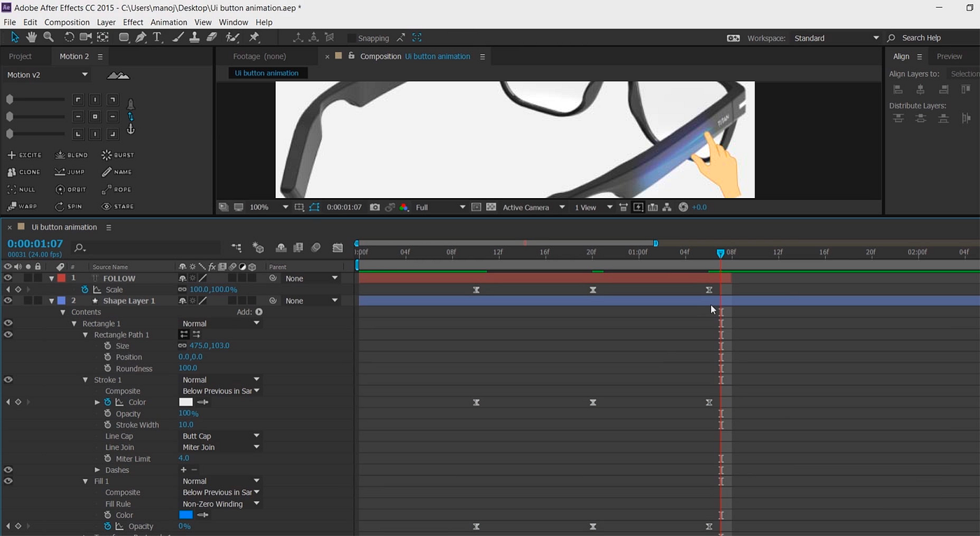Select the Pan Behind anchor point tool
Image resolution: width=980 pixels, height=536 pixels.
click(x=104, y=37)
